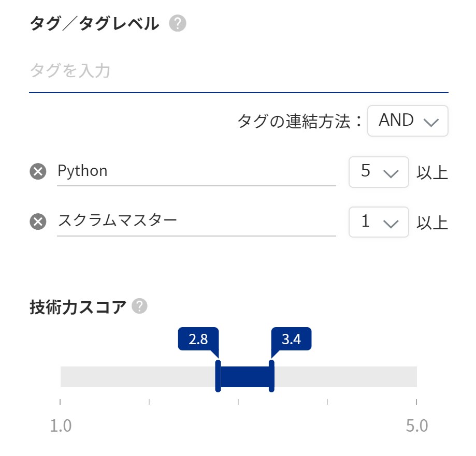
Task: Remove the スクラムマスター tag
Action: point(38,221)
